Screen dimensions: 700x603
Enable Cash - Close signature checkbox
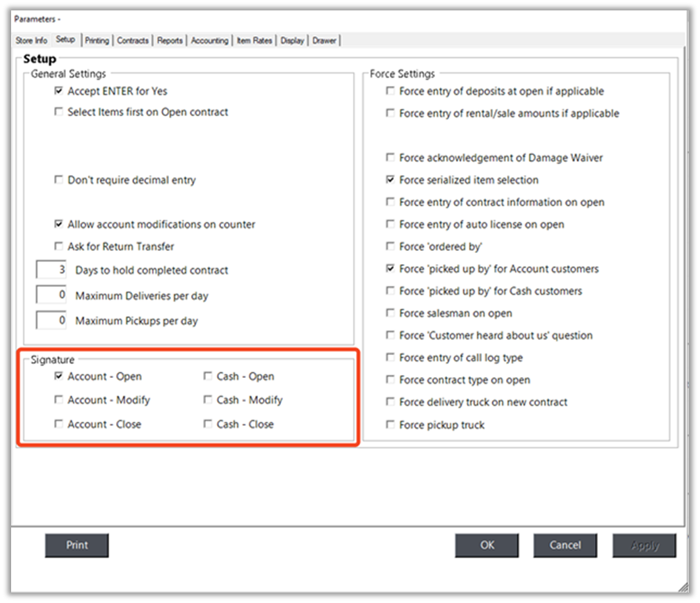pos(208,424)
